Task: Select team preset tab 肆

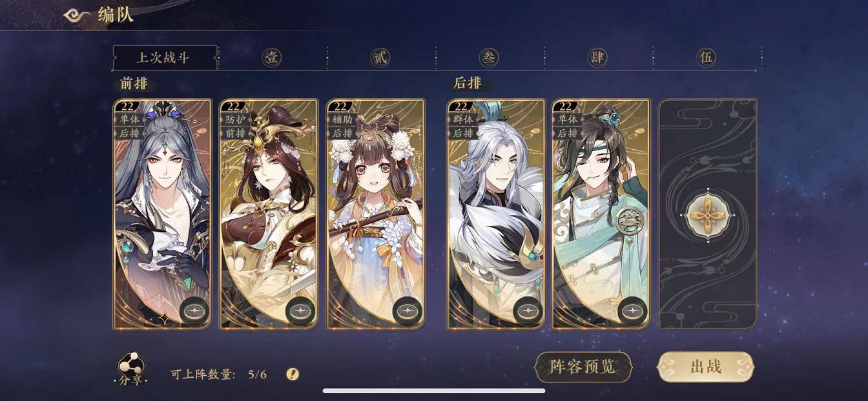Action: click(597, 57)
